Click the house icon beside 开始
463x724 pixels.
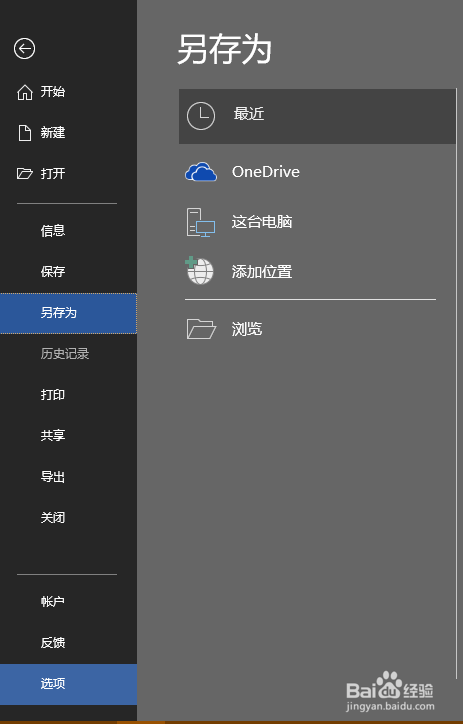point(24,92)
